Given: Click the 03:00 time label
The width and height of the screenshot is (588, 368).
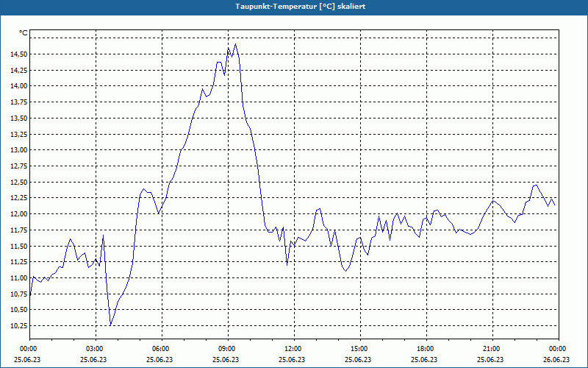Looking at the screenshot, I should 96,349.
